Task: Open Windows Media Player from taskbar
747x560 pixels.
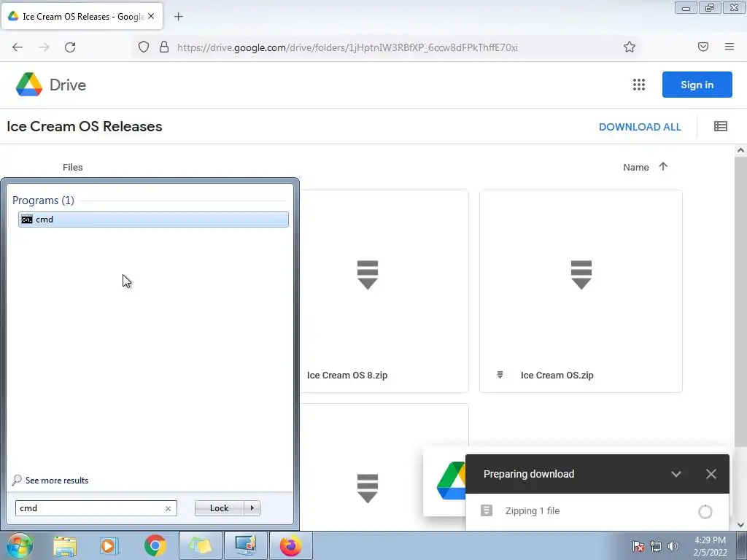Action: (109, 546)
